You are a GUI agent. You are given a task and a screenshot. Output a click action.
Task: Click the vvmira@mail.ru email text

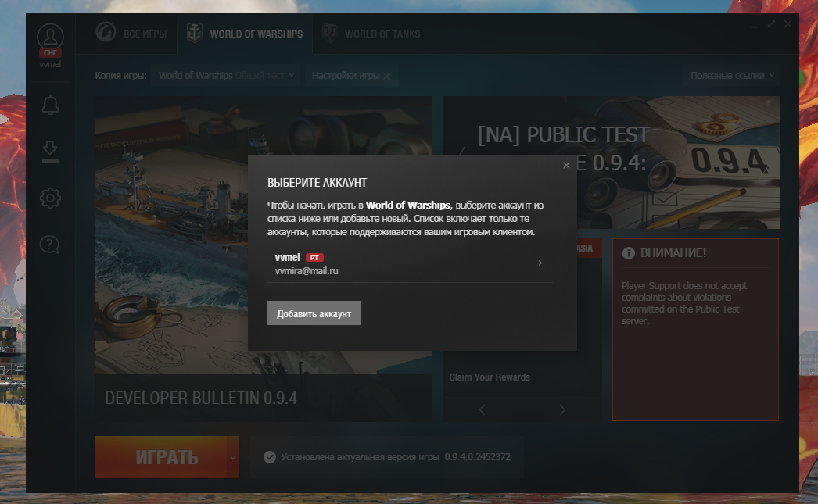(307, 271)
